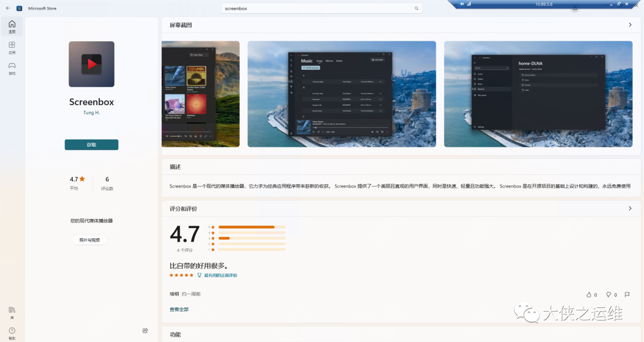
Task: Open the 查看全部 reviews link
Action: click(x=179, y=310)
